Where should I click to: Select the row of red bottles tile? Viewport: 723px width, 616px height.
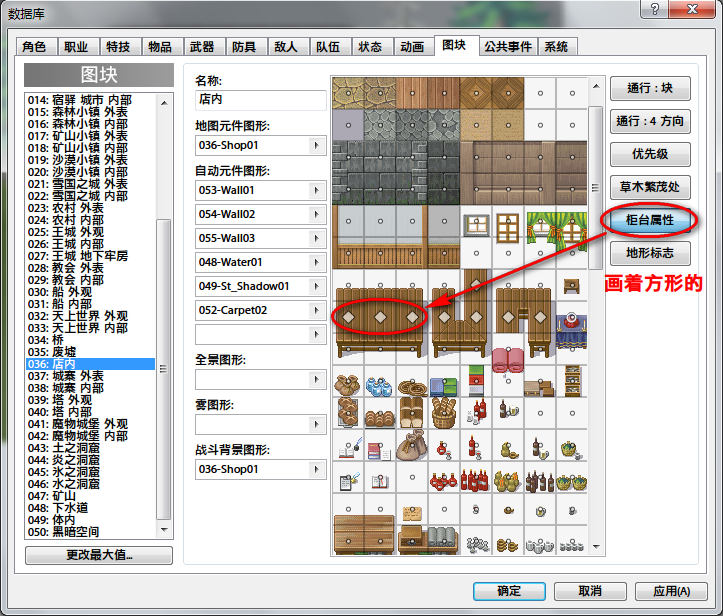click(x=475, y=480)
